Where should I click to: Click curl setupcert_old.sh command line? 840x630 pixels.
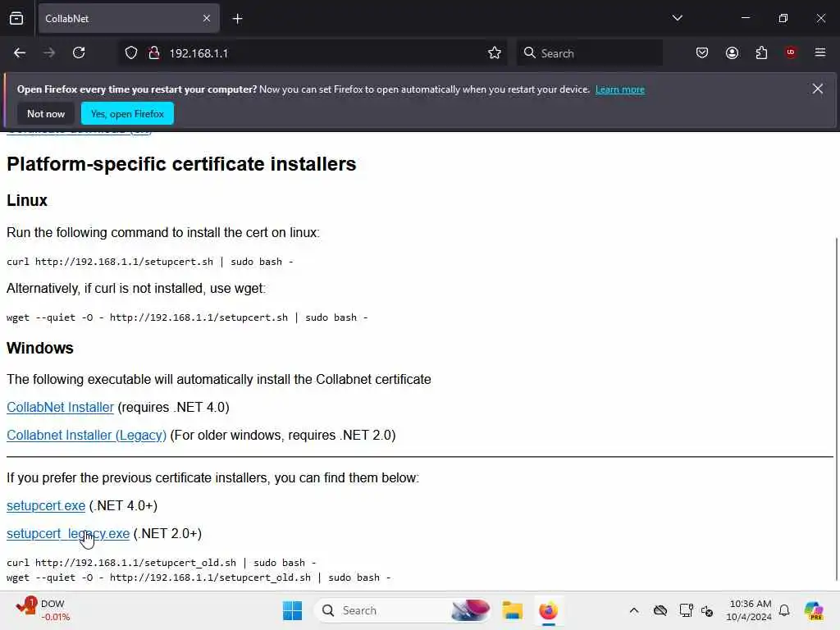coord(162,563)
